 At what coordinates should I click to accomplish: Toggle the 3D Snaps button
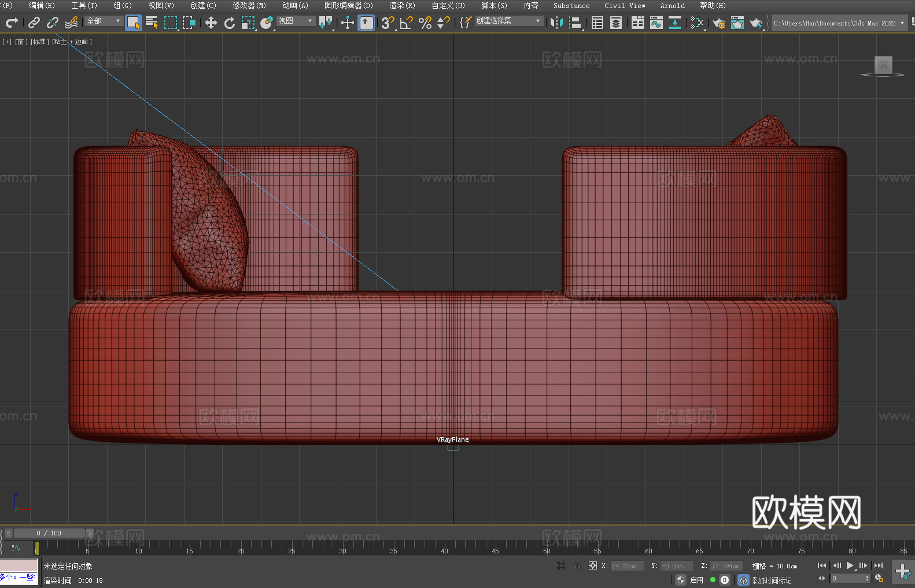[x=388, y=23]
